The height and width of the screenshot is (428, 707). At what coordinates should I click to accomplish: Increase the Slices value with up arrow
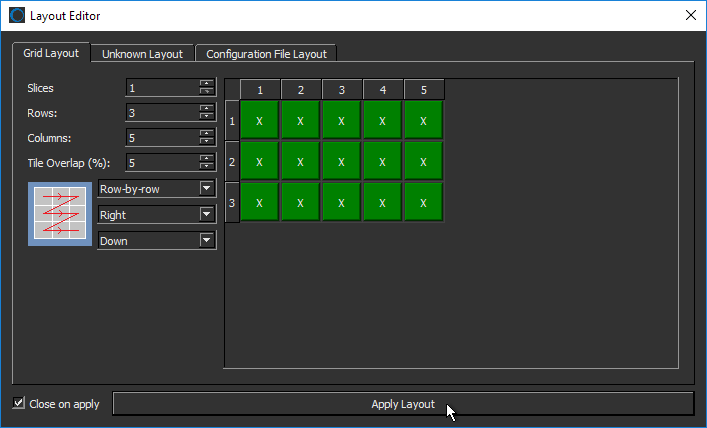coord(207,83)
